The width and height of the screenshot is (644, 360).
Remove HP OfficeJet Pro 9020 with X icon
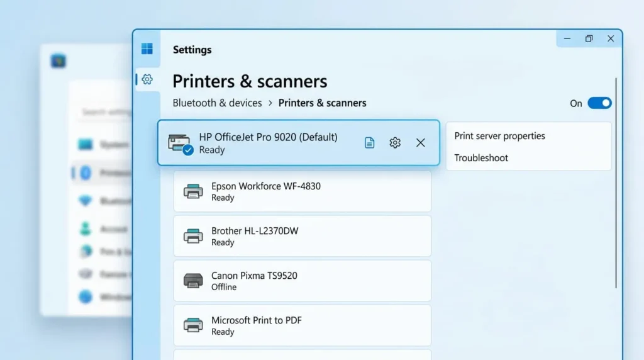[420, 143]
